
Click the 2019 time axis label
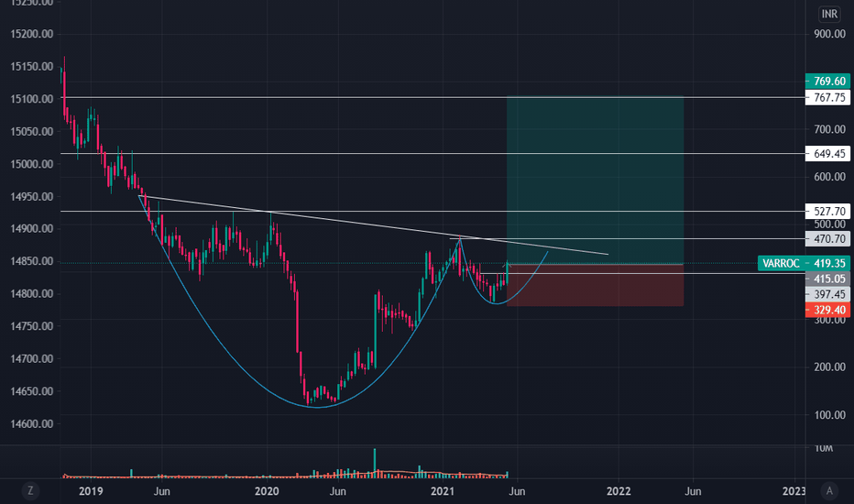coord(91,491)
